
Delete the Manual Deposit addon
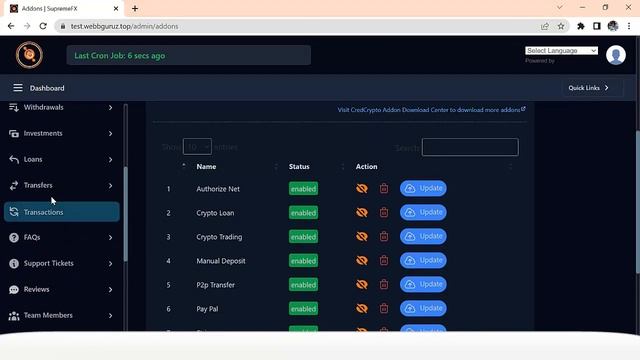click(384, 260)
